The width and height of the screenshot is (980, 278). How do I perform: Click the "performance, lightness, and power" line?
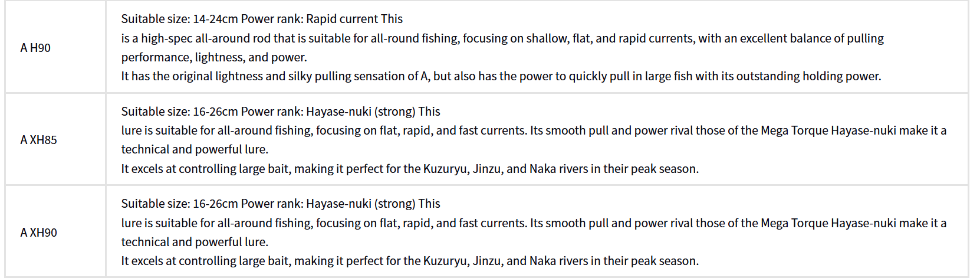(x=213, y=57)
